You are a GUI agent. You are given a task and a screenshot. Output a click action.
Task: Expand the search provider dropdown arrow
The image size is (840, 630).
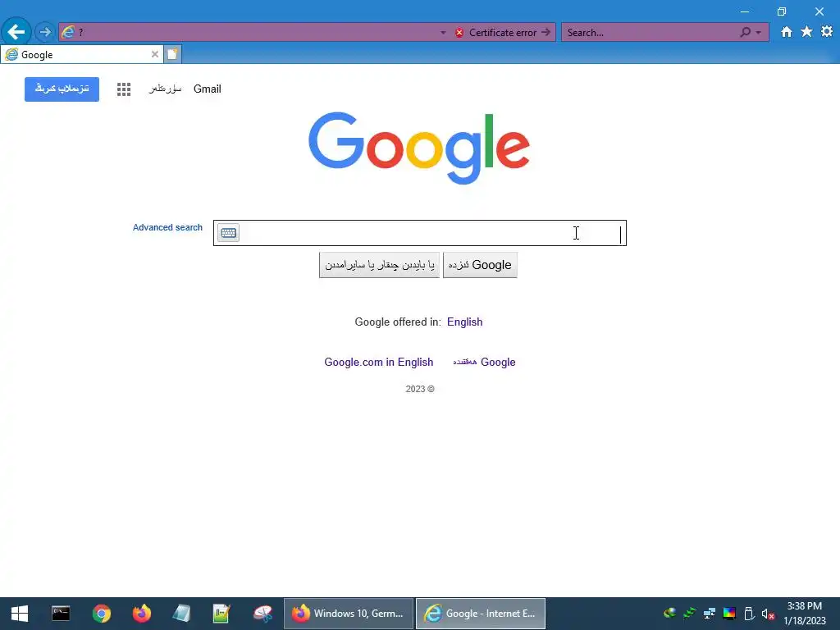(x=759, y=33)
